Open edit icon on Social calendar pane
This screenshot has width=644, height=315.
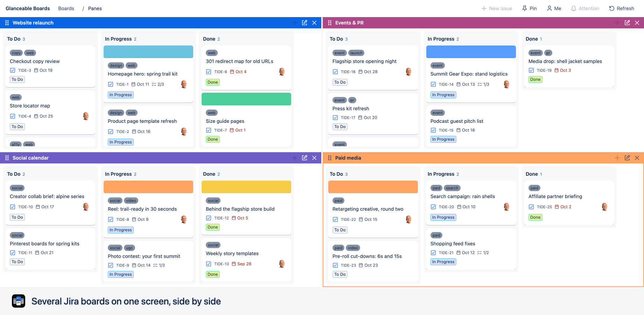[x=304, y=158]
